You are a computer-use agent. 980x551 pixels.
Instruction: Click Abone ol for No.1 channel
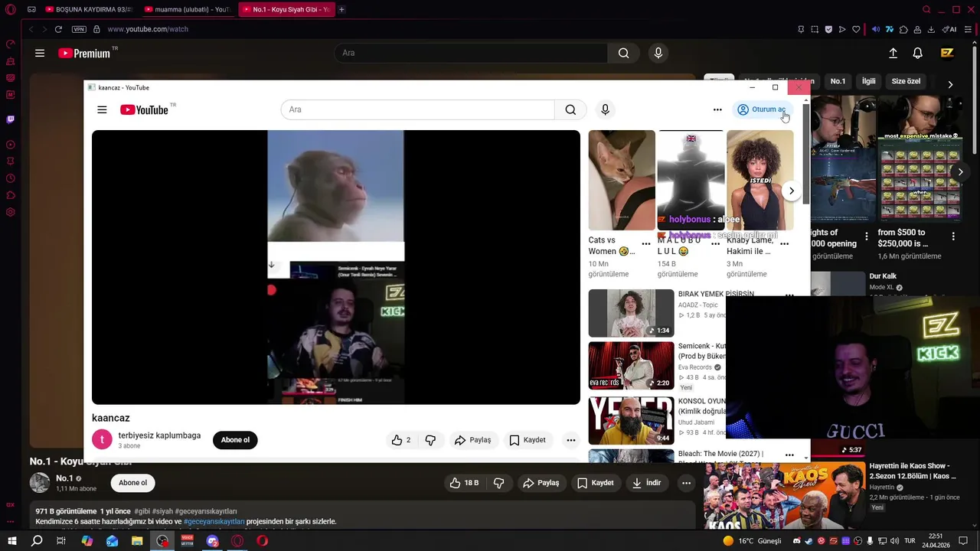[132, 483]
